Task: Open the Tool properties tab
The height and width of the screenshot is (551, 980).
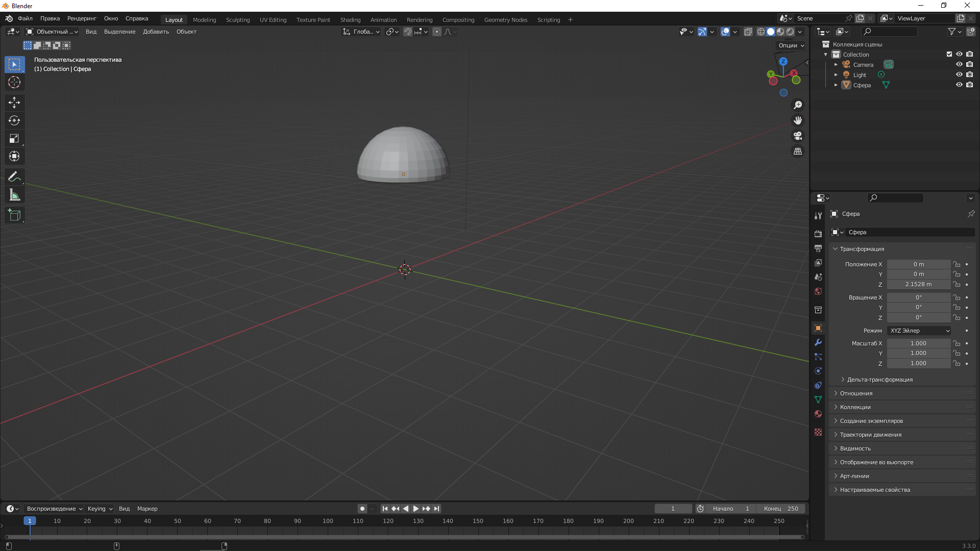Action: (818, 216)
